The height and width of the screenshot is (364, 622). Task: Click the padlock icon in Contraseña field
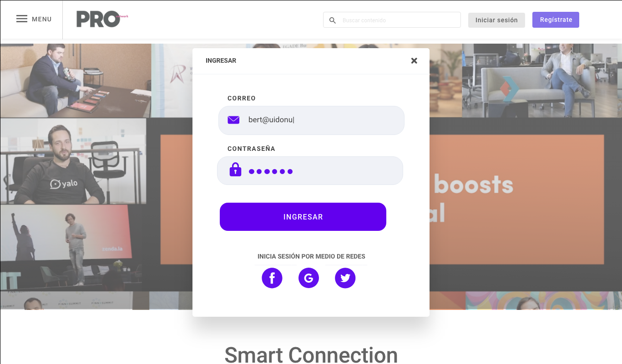point(235,170)
